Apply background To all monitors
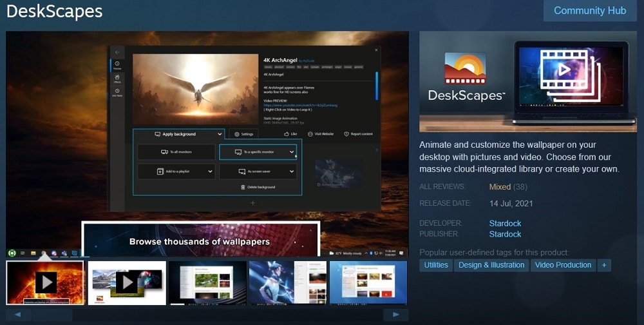This screenshot has height=325, width=644. (x=176, y=152)
